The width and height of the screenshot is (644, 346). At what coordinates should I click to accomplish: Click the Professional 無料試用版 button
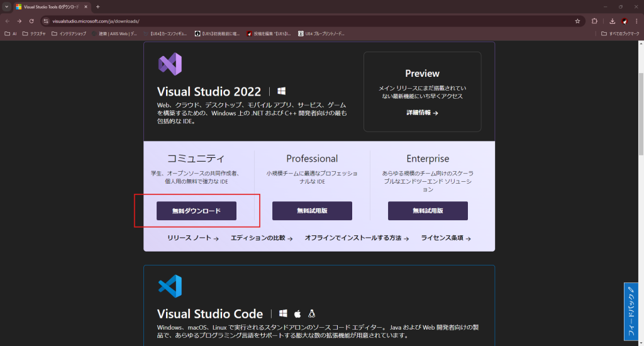312,211
